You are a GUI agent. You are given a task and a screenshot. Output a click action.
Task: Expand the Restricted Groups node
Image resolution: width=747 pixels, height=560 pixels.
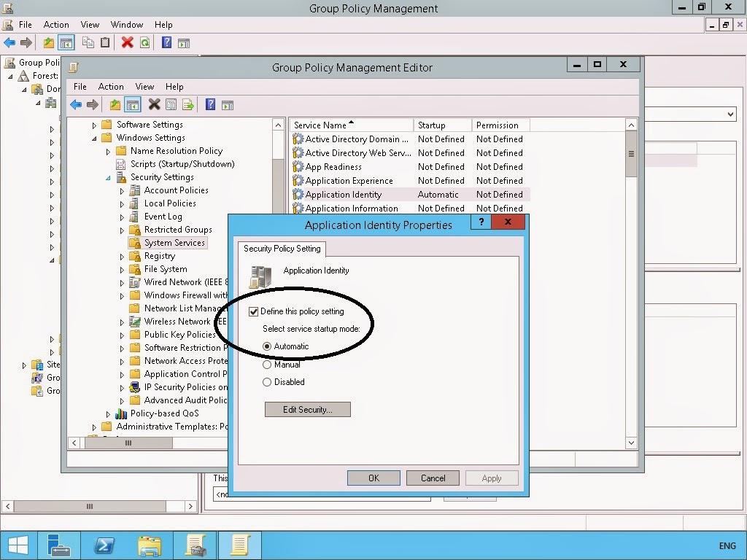click(x=122, y=230)
